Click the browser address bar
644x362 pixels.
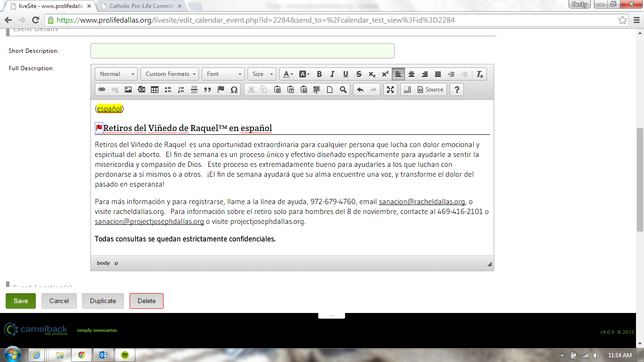[336, 20]
